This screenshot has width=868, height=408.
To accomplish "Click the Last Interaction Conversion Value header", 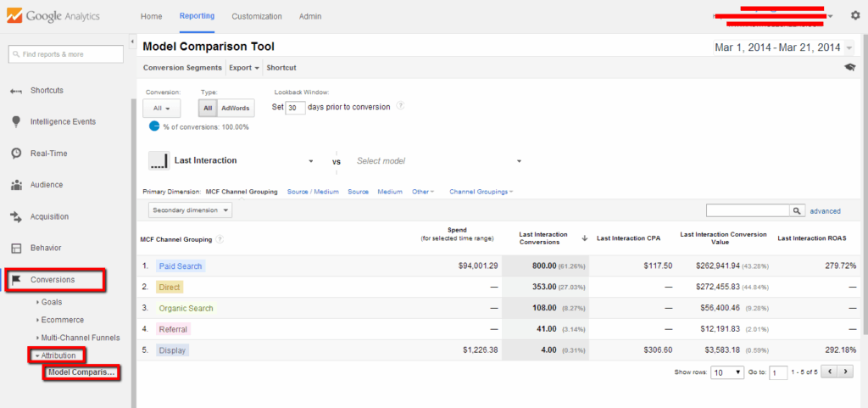I will (x=724, y=238).
